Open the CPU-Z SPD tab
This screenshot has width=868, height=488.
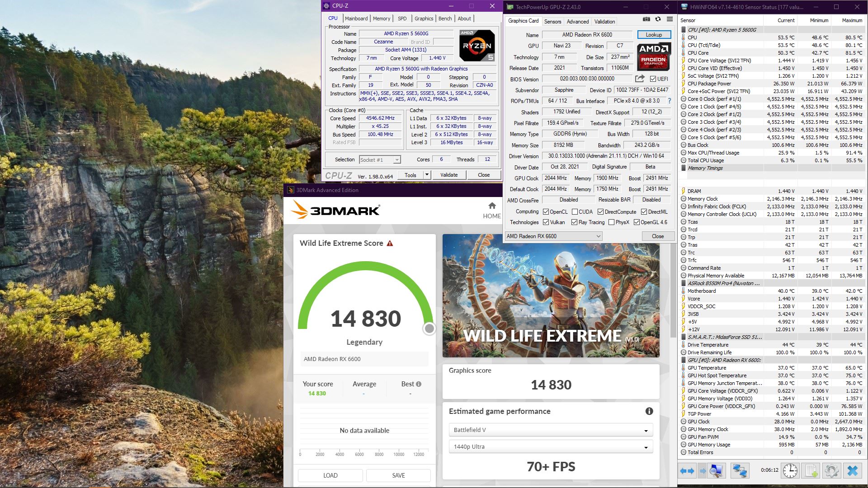(402, 19)
